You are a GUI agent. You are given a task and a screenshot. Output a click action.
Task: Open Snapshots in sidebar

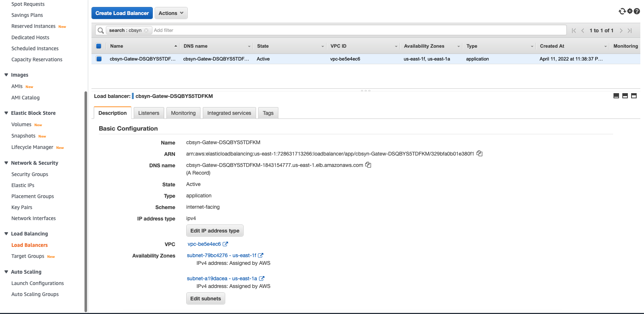click(x=24, y=136)
